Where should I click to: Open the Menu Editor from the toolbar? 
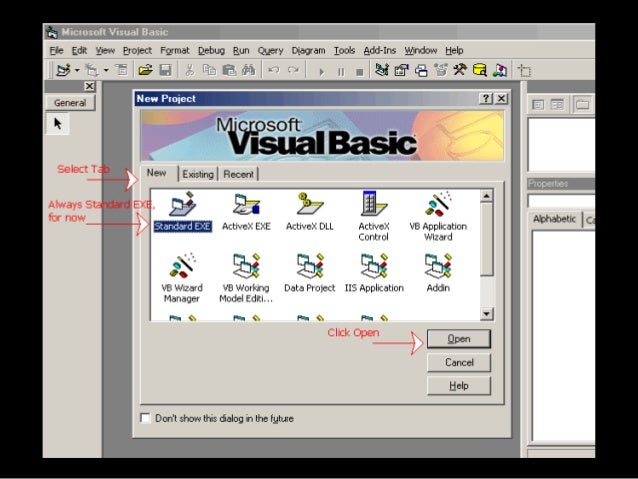click(x=122, y=70)
